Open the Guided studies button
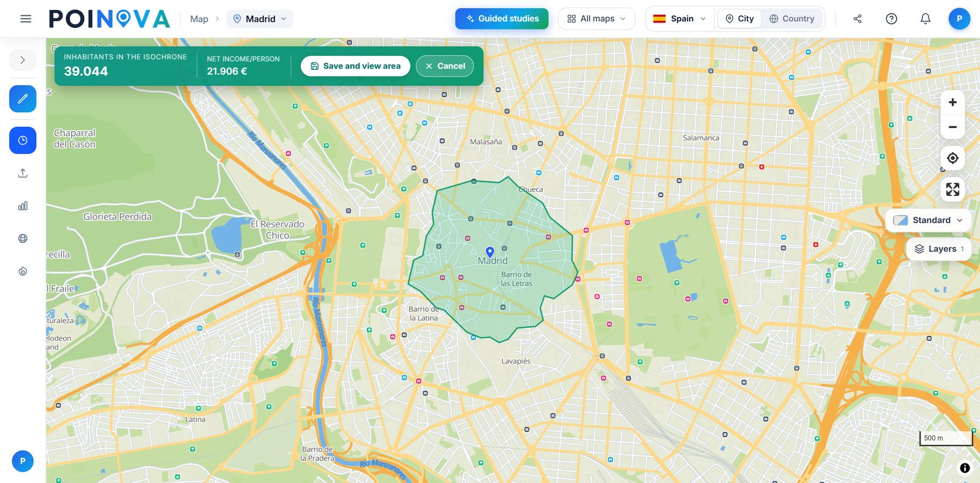 pyautogui.click(x=502, y=19)
